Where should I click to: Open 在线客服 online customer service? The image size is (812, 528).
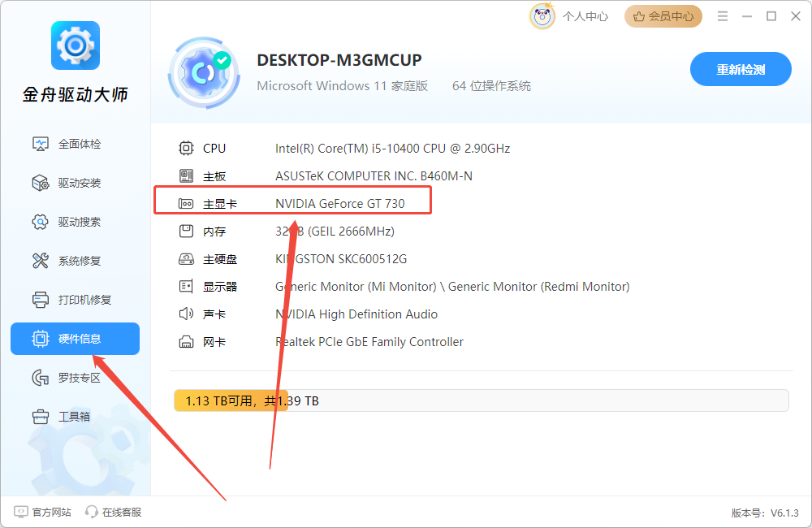(x=114, y=512)
